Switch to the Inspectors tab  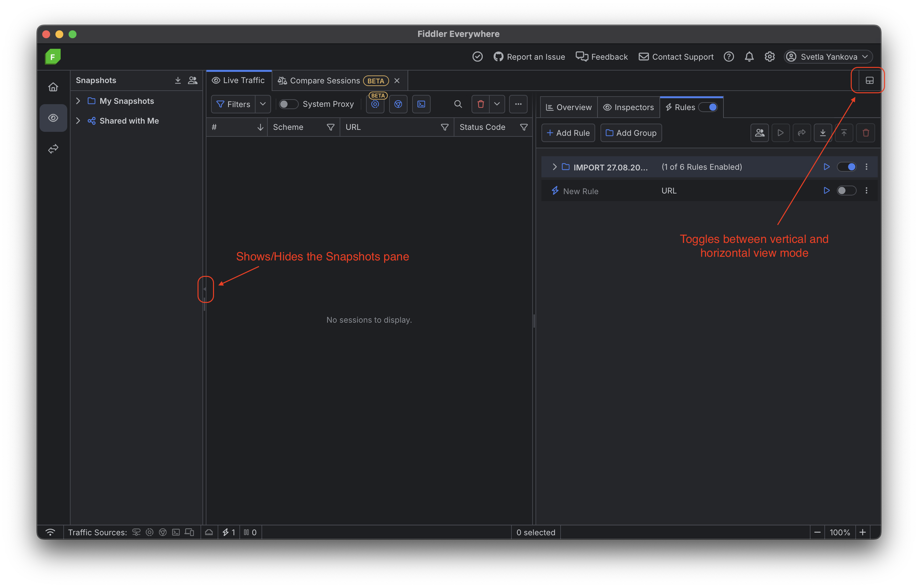coord(628,107)
